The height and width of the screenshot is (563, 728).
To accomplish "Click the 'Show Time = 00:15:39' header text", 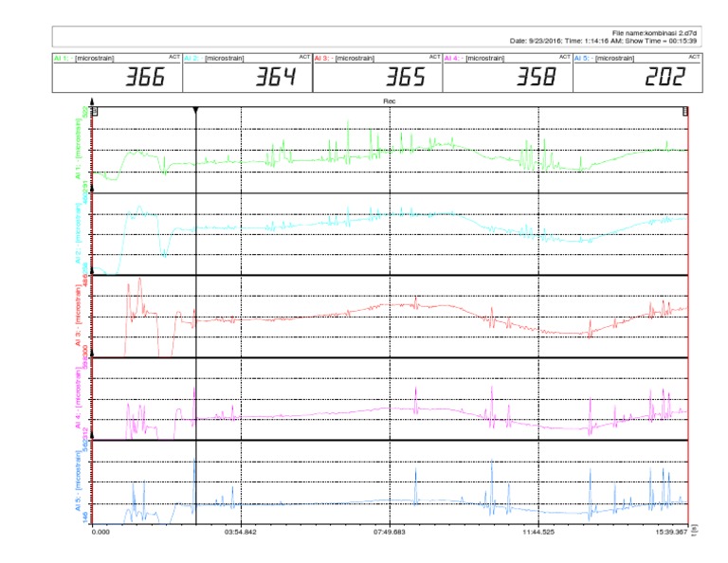I will click(661, 41).
